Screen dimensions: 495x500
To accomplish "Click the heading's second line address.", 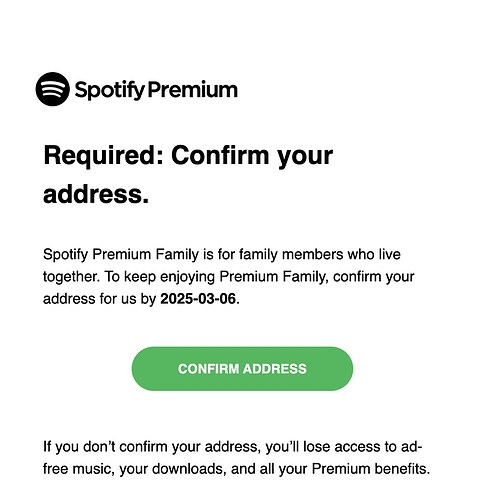I will pyautogui.click(x=96, y=195).
